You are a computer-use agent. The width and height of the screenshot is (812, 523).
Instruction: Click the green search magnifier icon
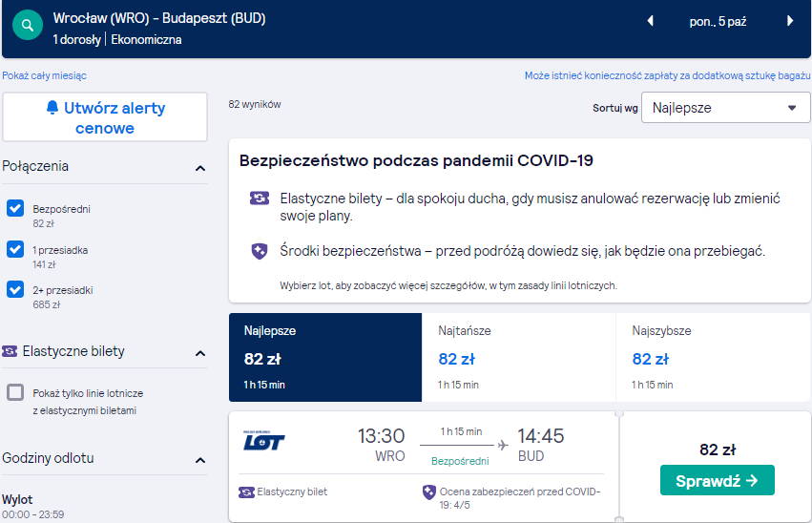click(28, 25)
